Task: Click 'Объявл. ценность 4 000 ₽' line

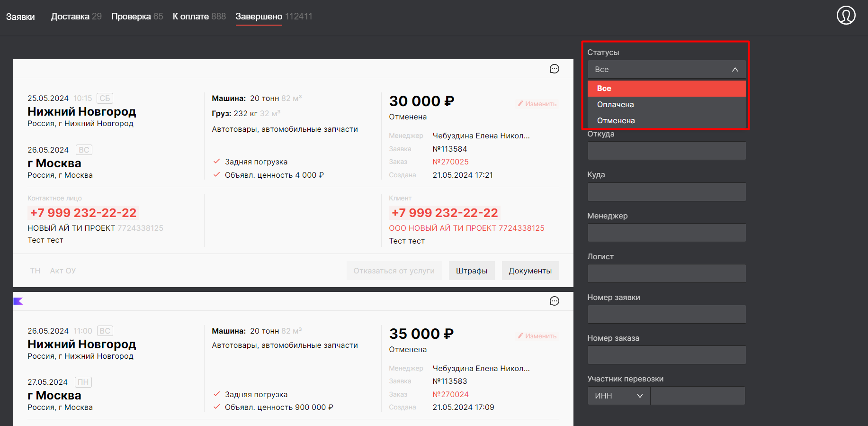Action: [274, 175]
